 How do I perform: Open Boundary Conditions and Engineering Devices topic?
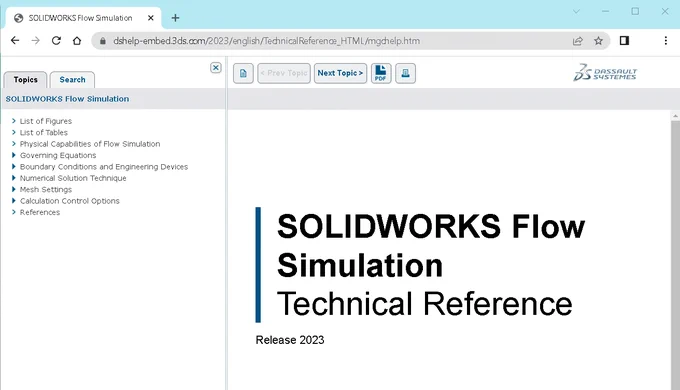(104, 167)
